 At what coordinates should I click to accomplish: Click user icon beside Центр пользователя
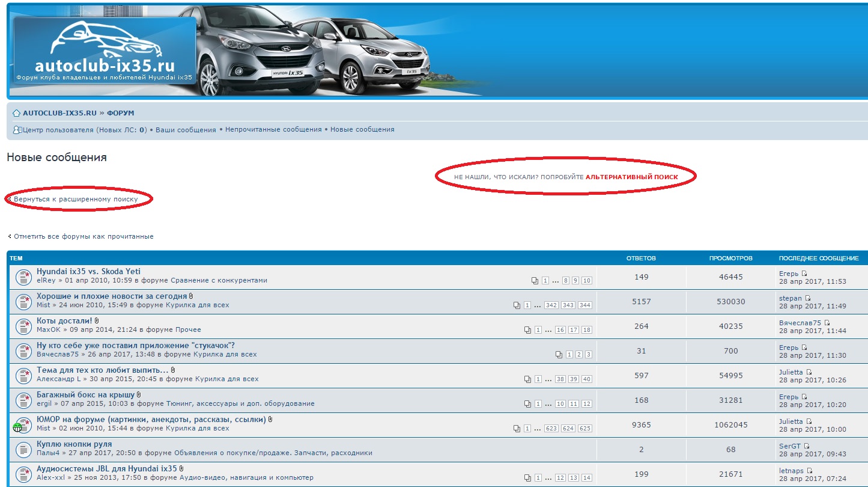(17, 129)
